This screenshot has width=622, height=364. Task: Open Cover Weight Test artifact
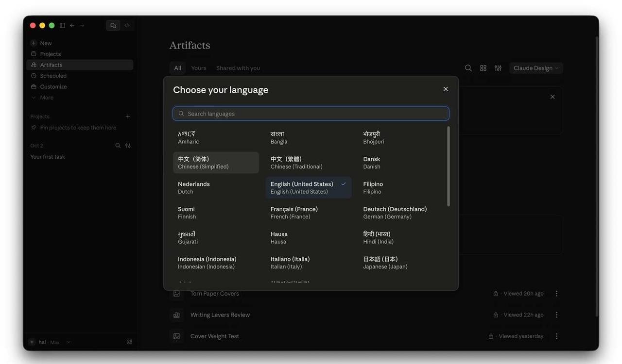pyautogui.click(x=214, y=336)
